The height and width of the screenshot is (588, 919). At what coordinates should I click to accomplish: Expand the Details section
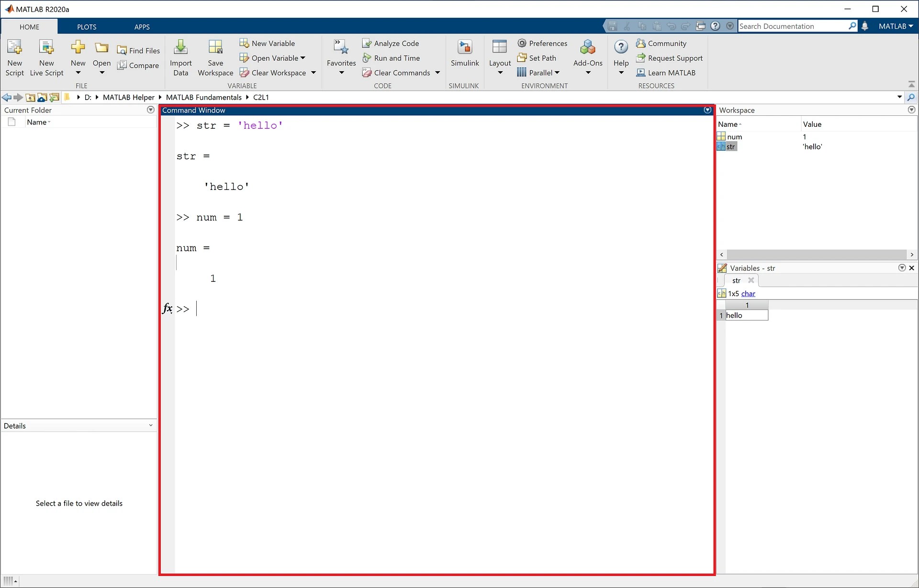point(151,425)
